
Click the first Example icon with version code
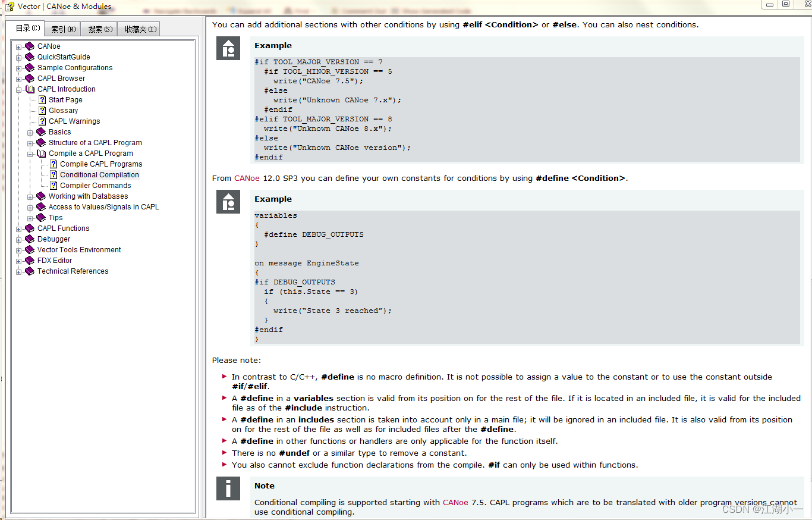[x=228, y=48]
